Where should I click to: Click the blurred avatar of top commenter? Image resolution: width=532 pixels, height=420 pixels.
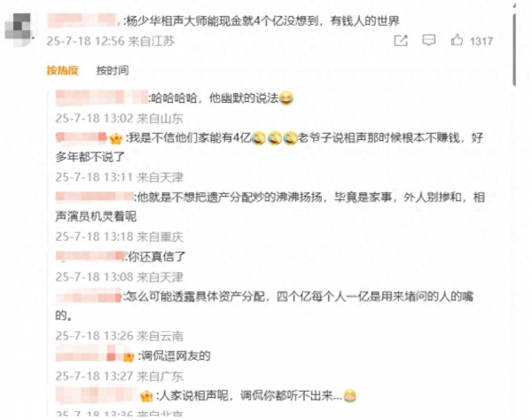[20, 28]
